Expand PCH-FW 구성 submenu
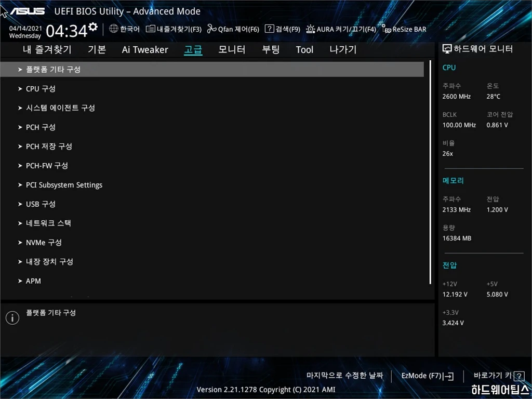The width and height of the screenshot is (532, 399). [212, 166]
